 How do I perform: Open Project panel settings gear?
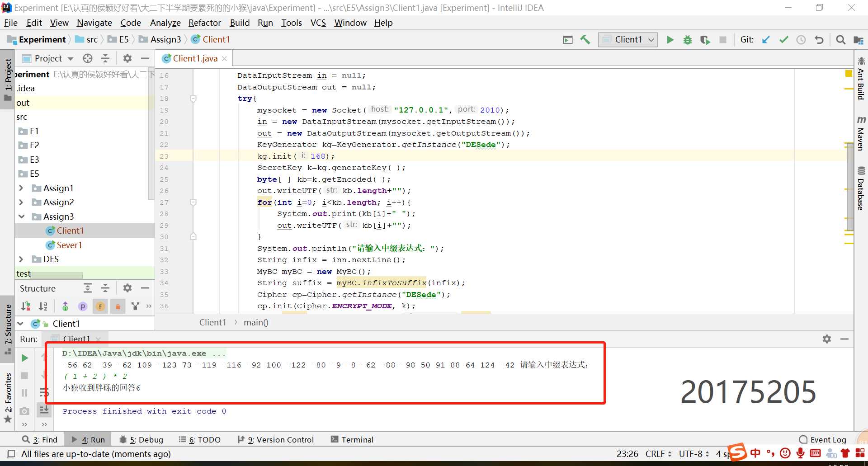pyautogui.click(x=127, y=58)
